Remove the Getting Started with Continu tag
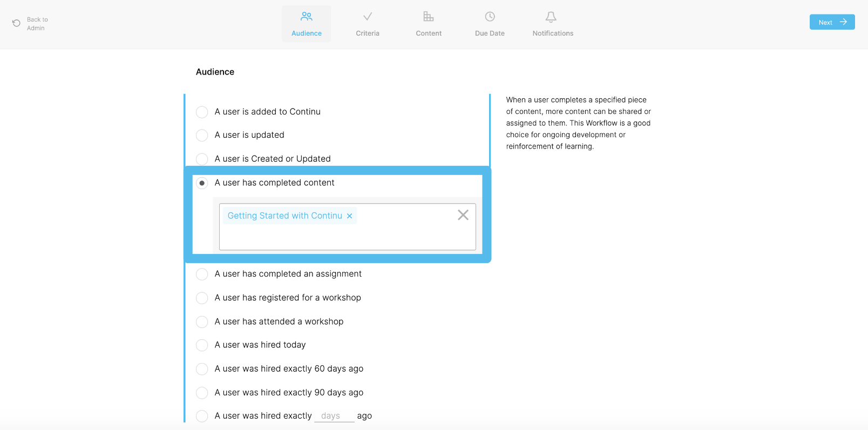The width and height of the screenshot is (868, 430). 349,216
